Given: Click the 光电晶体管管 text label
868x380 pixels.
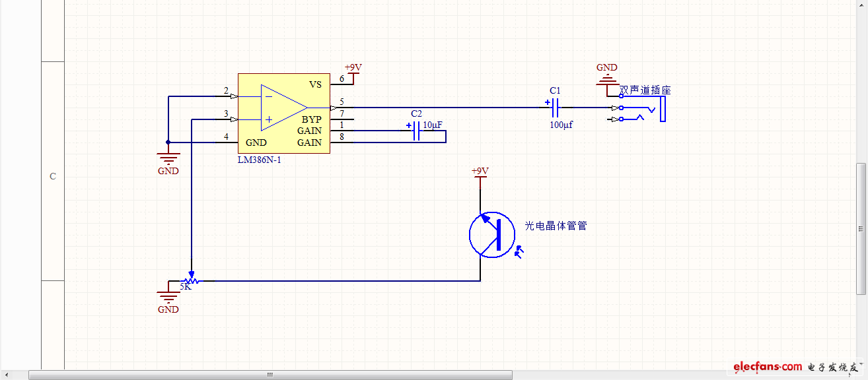Looking at the screenshot, I should [556, 226].
